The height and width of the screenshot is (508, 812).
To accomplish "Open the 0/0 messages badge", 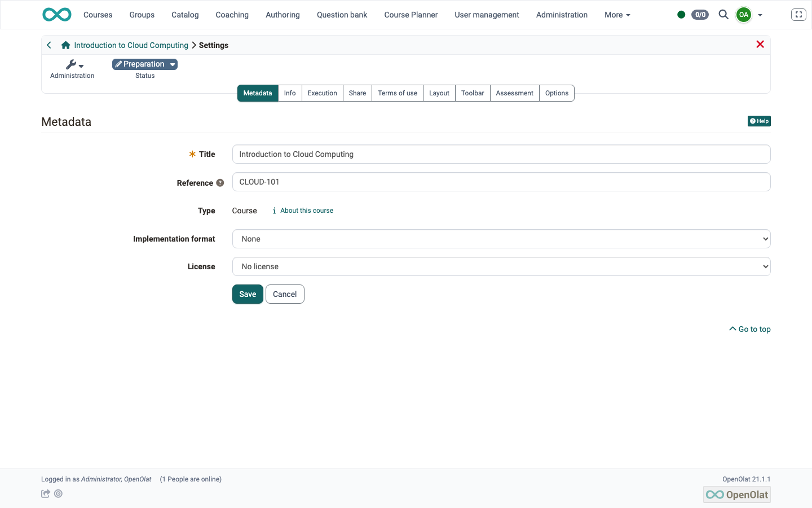I will pyautogui.click(x=700, y=15).
